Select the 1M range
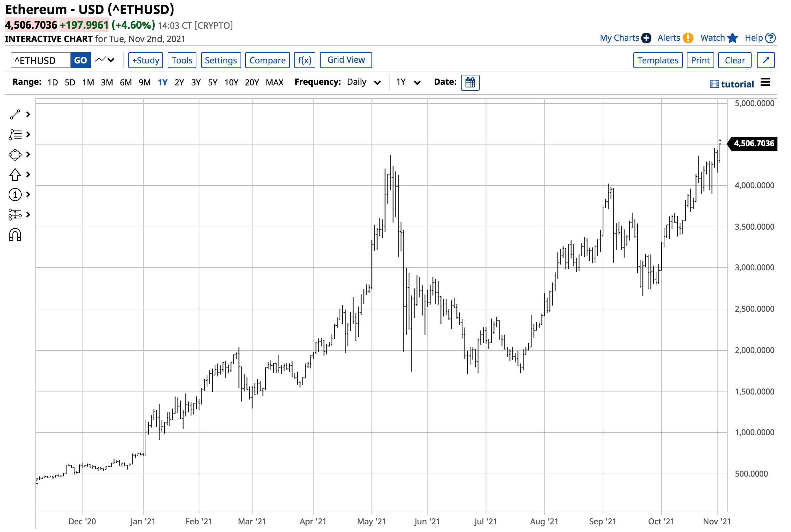Image resolution: width=791 pixels, height=532 pixels. pyautogui.click(x=88, y=82)
